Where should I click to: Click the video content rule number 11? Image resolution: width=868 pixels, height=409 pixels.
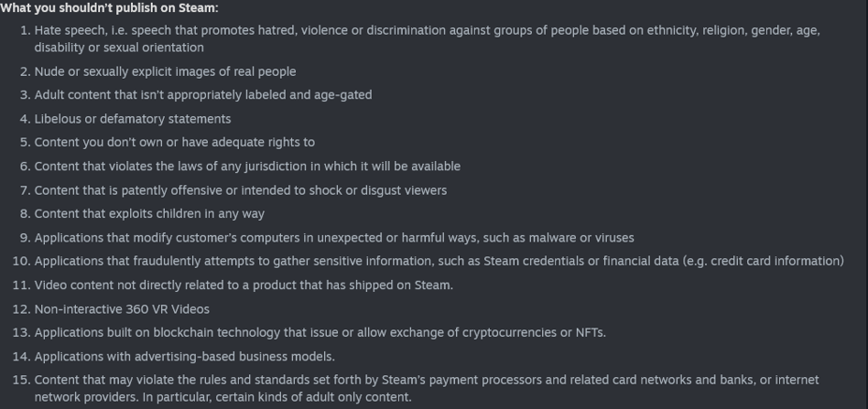(x=244, y=285)
